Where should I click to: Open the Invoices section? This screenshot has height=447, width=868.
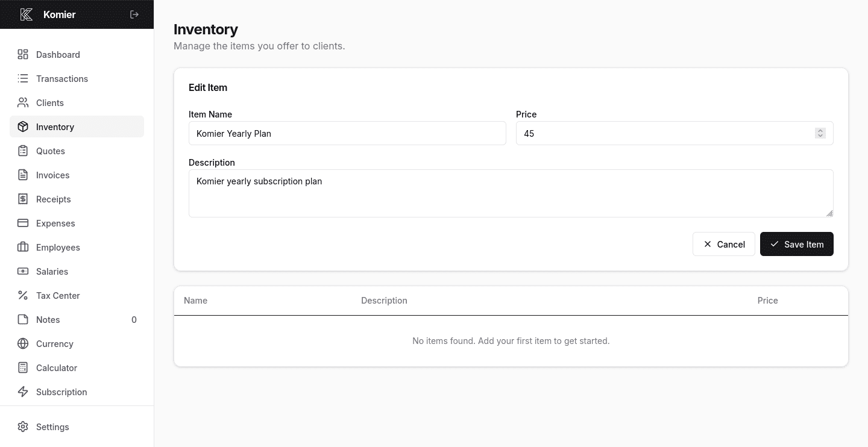(52, 175)
